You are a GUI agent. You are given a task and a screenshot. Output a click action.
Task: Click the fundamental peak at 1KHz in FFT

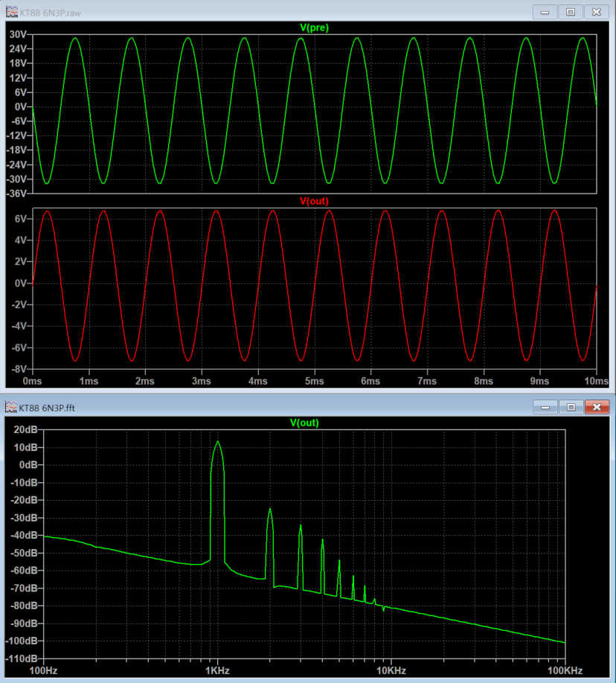[x=218, y=442]
